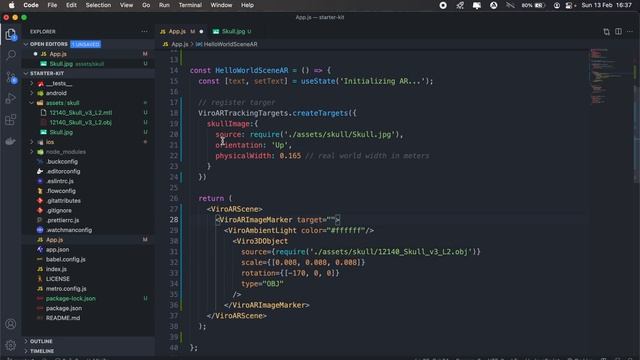
Task: Open the Apple menu
Action: pos(11,5)
